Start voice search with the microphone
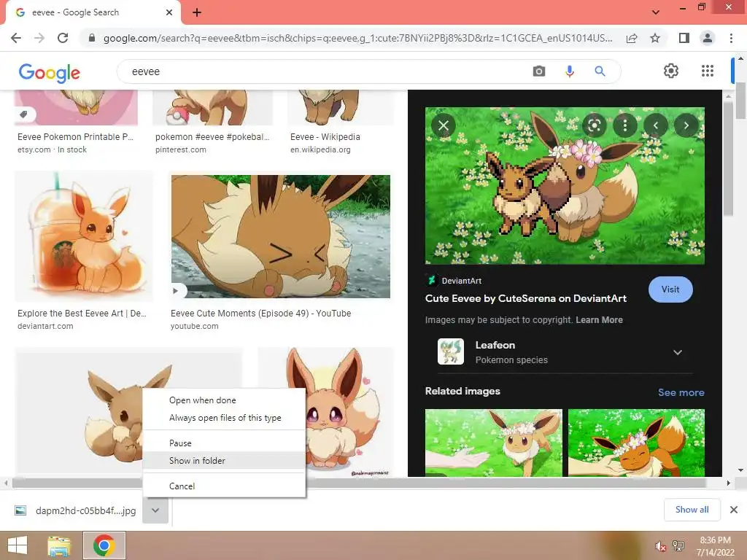 (x=569, y=71)
